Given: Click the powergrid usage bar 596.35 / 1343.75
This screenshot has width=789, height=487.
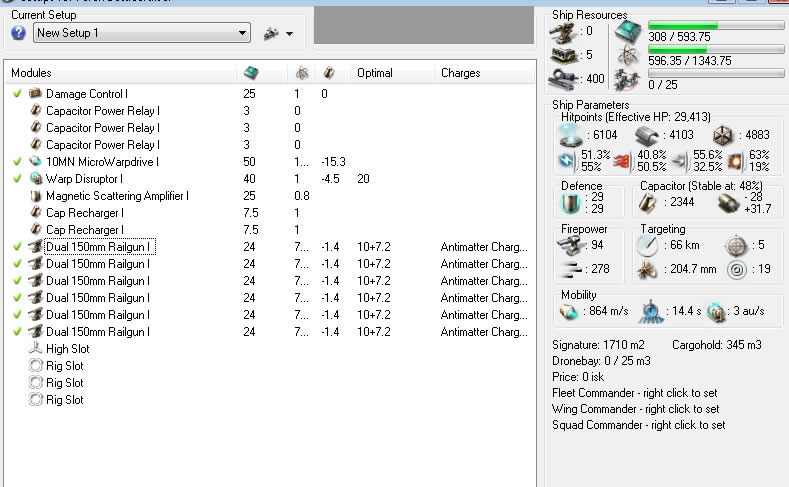Looking at the screenshot, I should 716,49.
